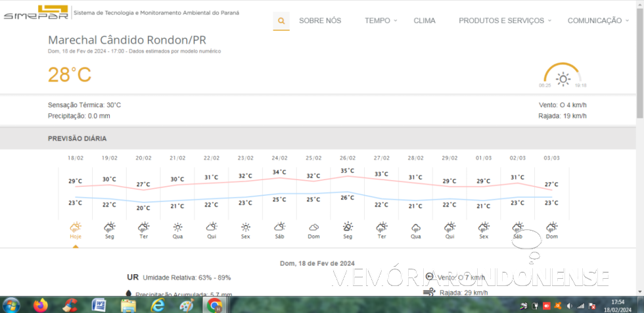This screenshot has width=644, height=313.
Task: Click the sunrise-sunset sun arc icon
Action: click(x=563, y=76)
